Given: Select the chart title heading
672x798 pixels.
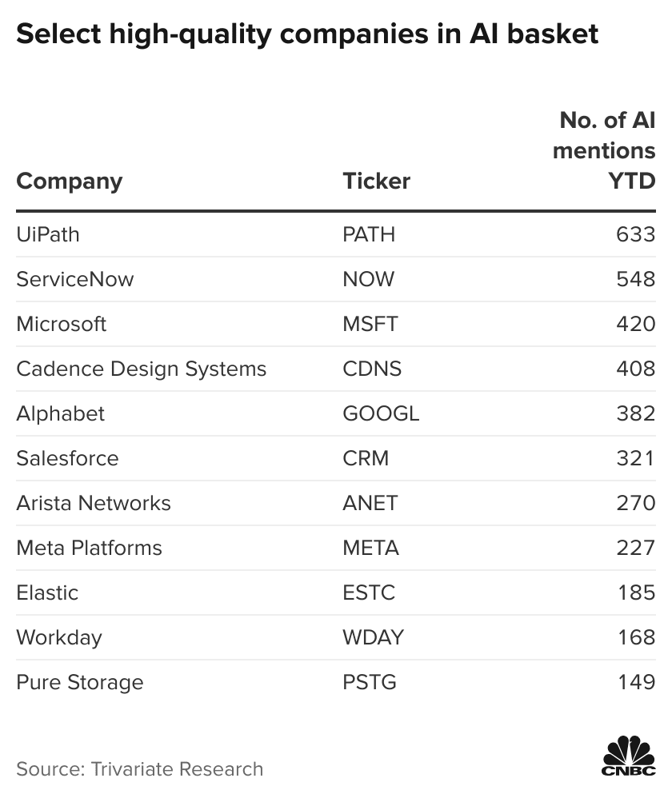Looking at the screenshot, I should (x=307, y=34).
